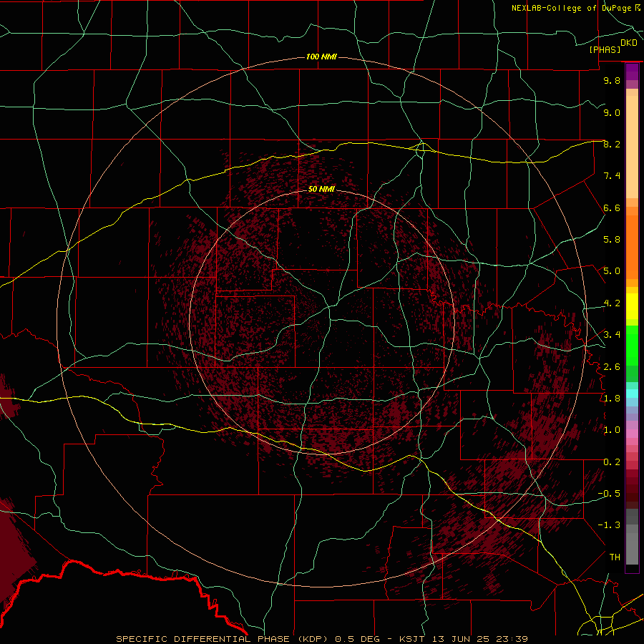Click the 4.2 scale value

[x=612, y=303]
